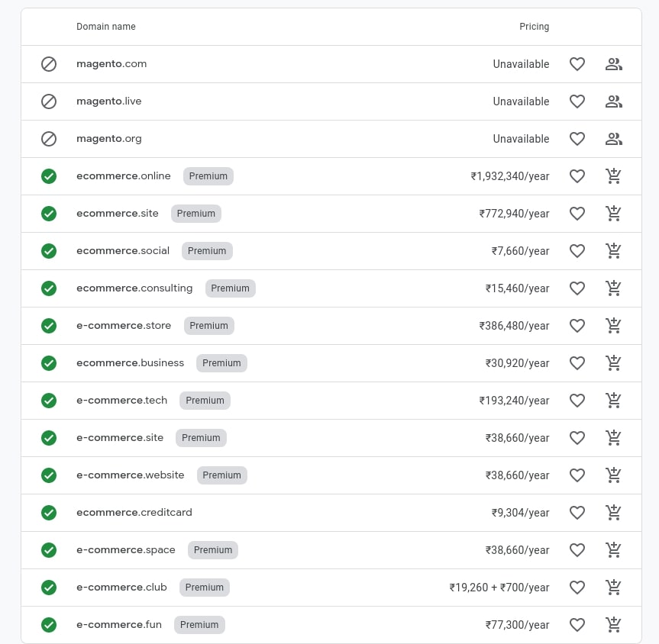659x644 pixels.
Task: Favorite magento.com with the heart icon
Action: pyautogui.click(x=577, y=64)
